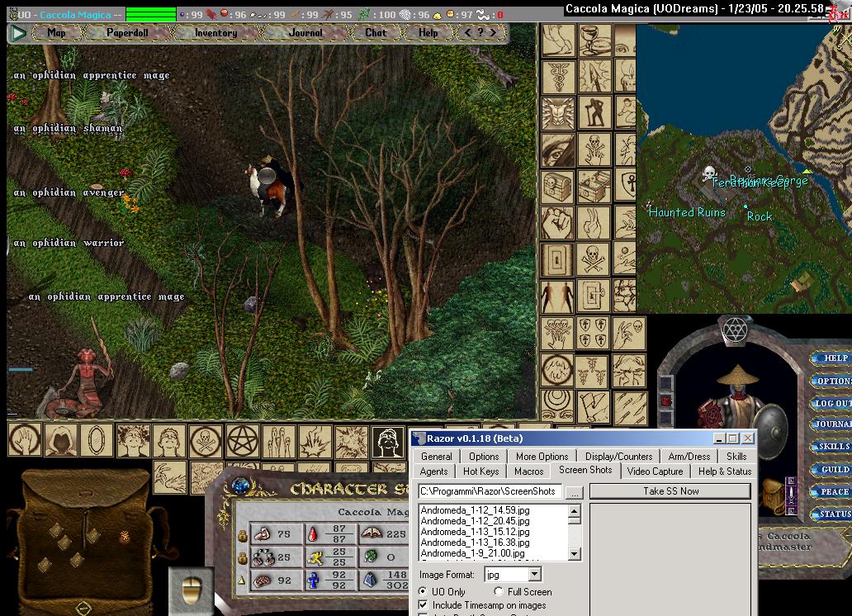Select Andromeda_1-13_15.12.jpg in the list
852x616 pixels.
(475, 532)
